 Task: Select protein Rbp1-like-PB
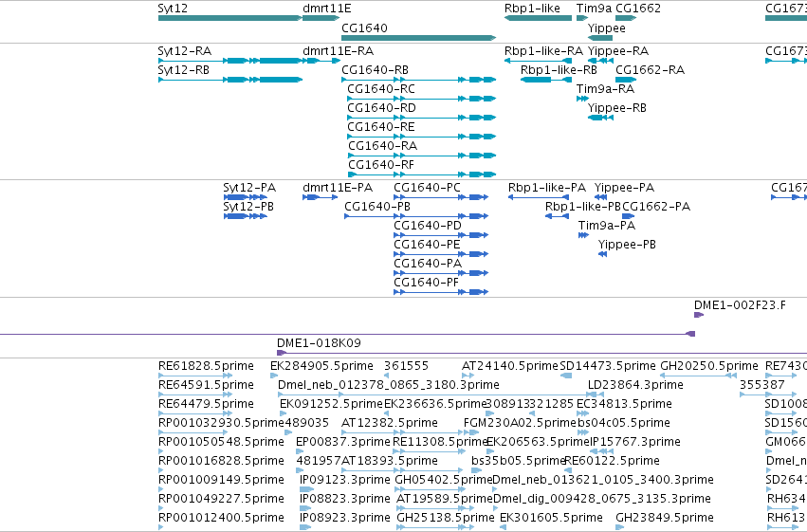click(x=557, y=216)
